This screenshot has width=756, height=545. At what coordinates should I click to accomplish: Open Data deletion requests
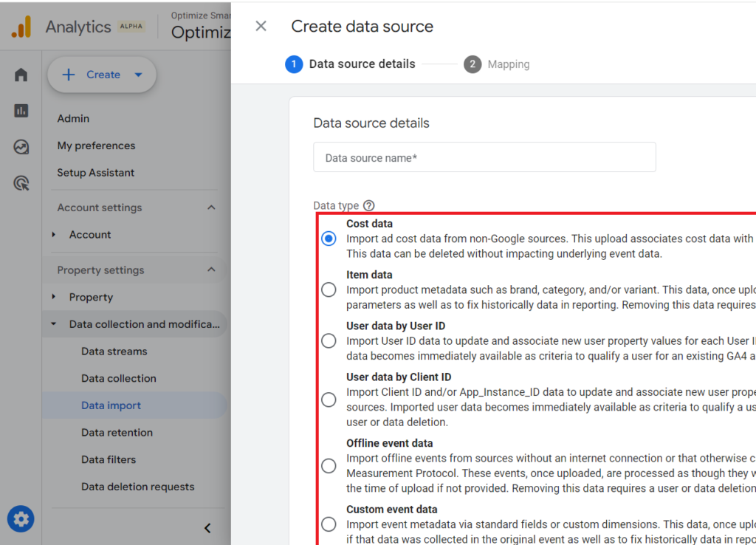pos(138,487)
